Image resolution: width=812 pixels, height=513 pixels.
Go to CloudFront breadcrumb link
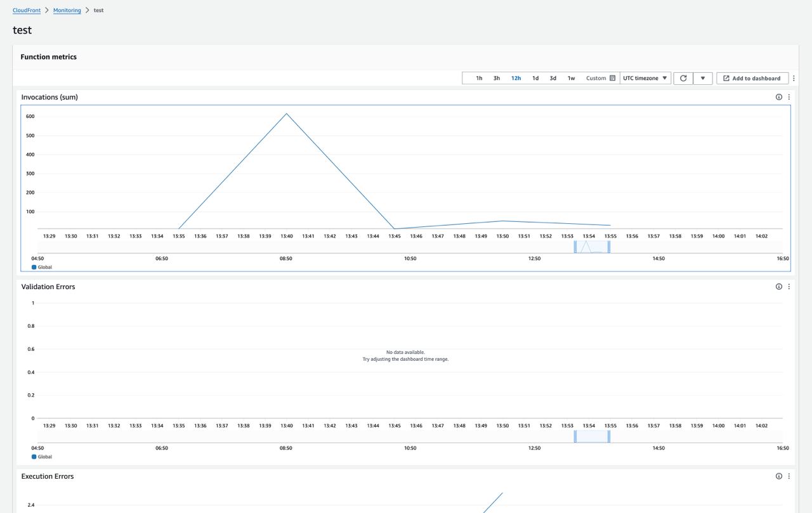(26, 10)
